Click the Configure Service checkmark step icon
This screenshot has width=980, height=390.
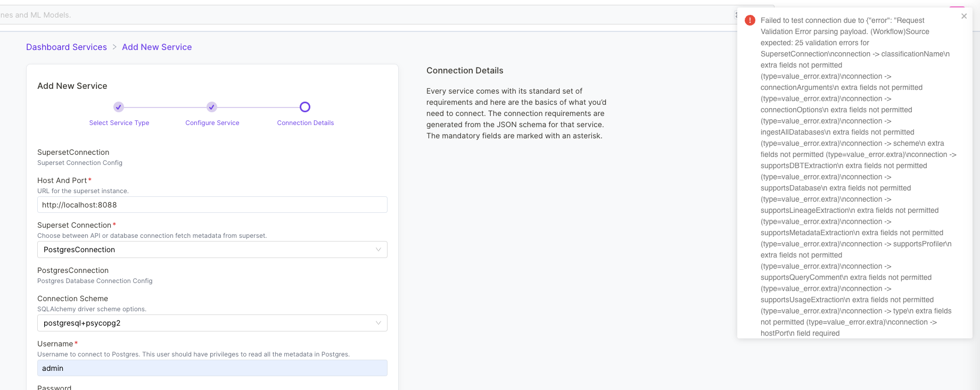click(x=212, y=107)
